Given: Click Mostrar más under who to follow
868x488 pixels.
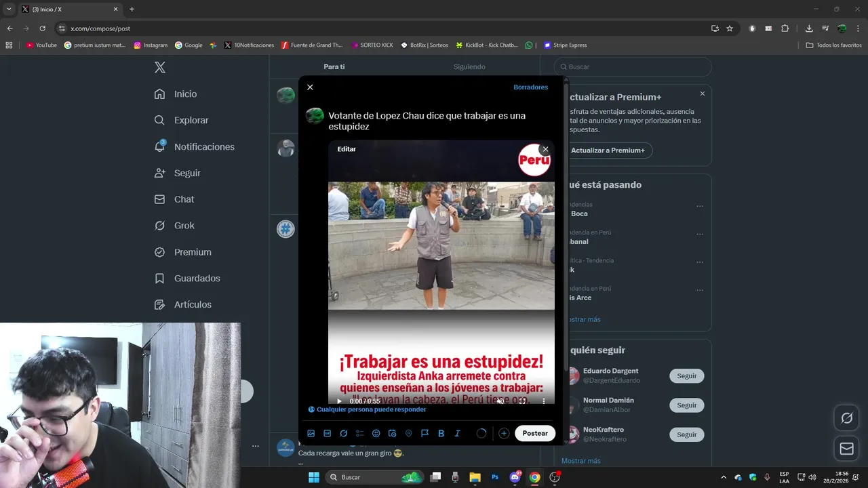Looking at the screenshot, I should pos(580,461).
